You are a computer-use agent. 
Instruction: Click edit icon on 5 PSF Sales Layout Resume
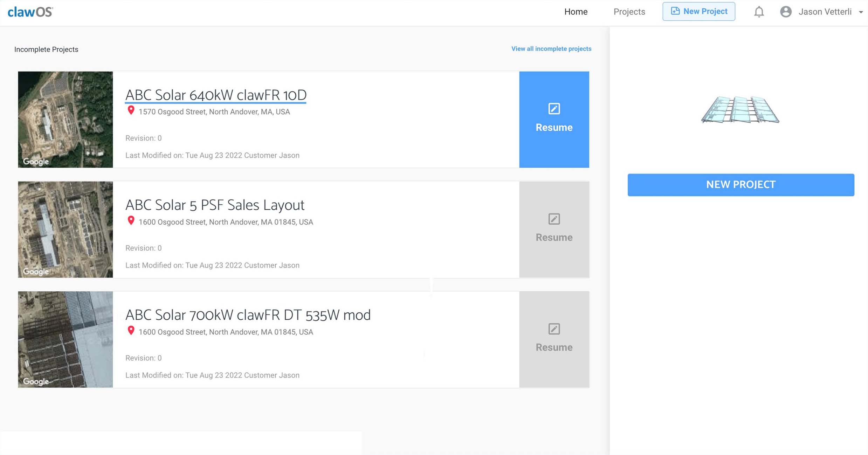(554, 219)
